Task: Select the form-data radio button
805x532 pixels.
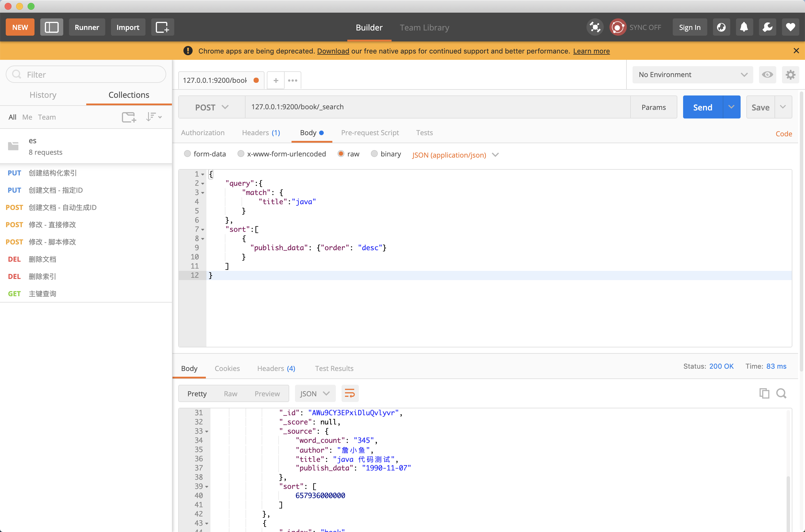Action: coord(187,154)
